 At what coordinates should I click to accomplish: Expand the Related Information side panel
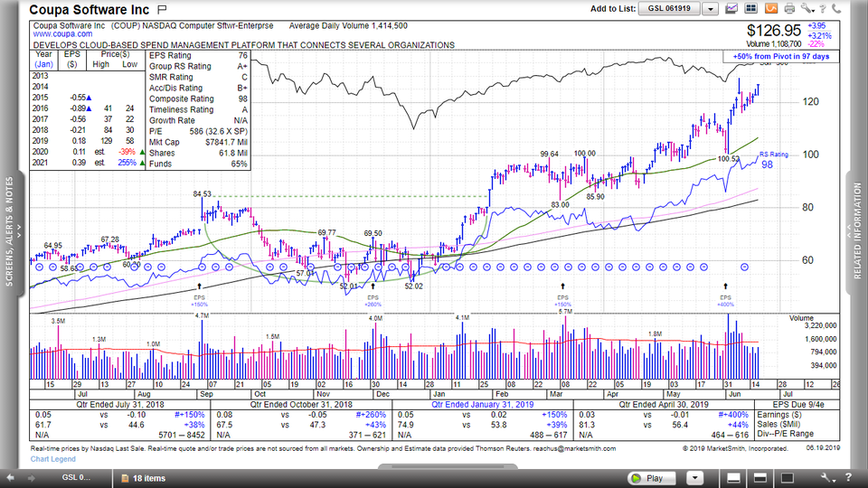click(856, 232)
